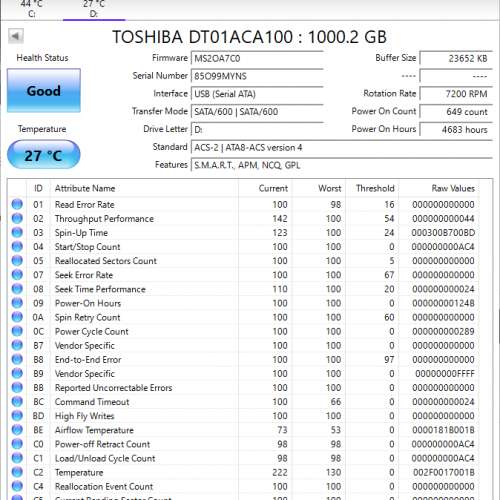500x500 pixels.
Task: Click status icon for Reallocated Sectors Count
Action: 17,261
